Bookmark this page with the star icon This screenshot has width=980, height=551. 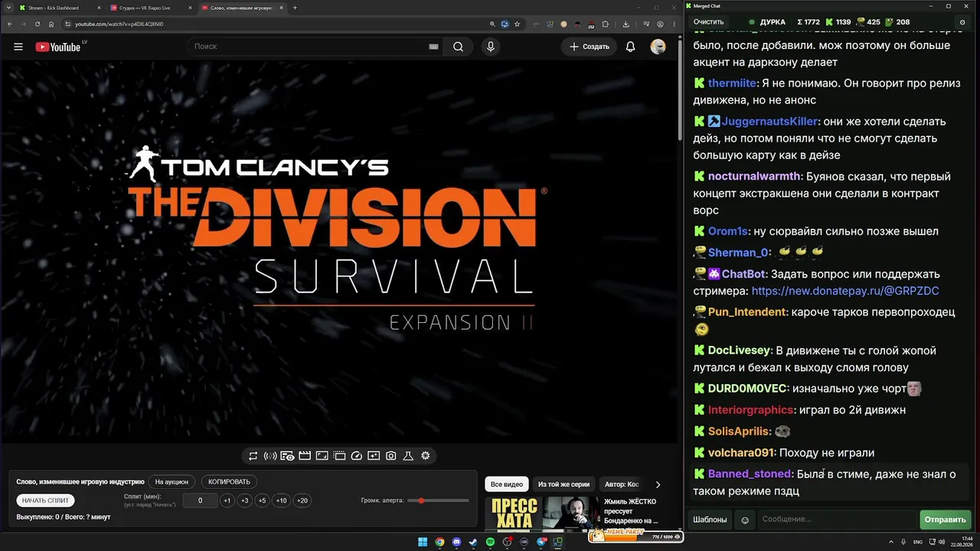[518, 24]
